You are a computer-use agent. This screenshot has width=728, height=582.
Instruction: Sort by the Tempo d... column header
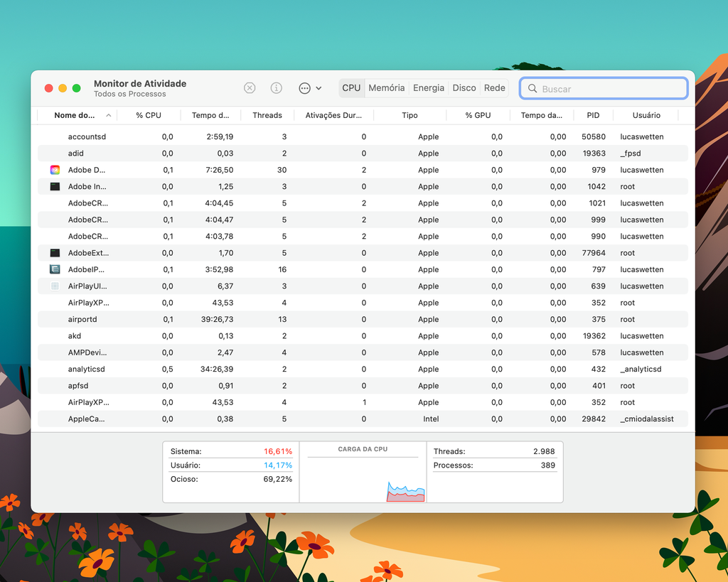210,115
